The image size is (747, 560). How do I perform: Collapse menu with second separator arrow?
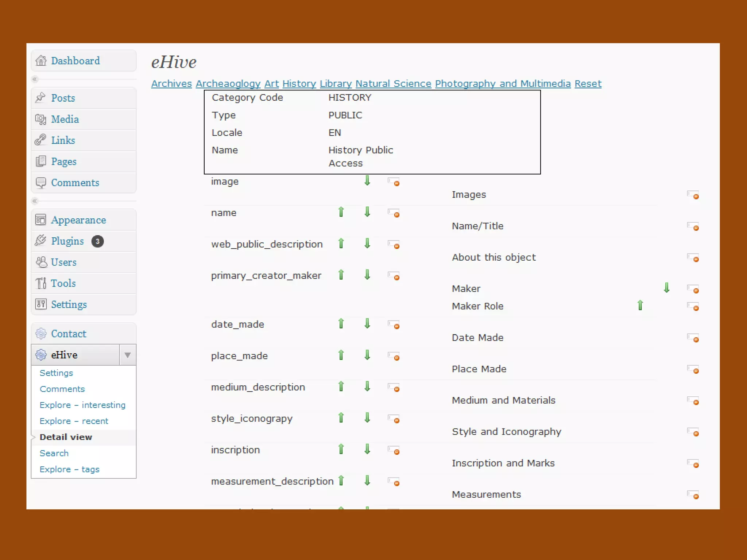pyautogui.click(x=35, y=201)
